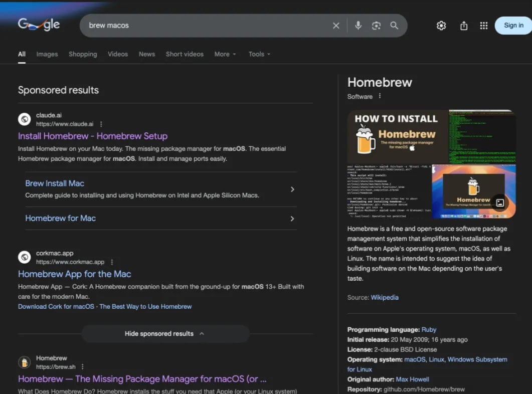532x394 pixels.
Task: Open the Wikipedia source link
Action: pos(384,297)
